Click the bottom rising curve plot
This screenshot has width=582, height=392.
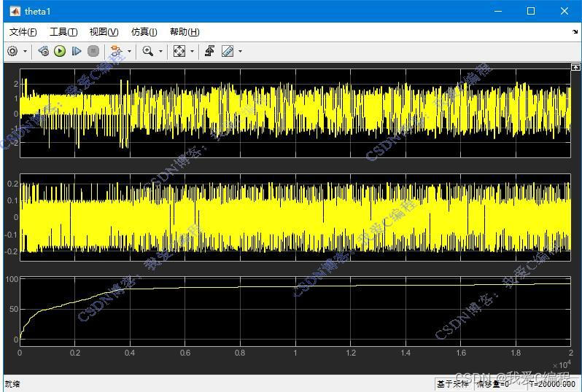295,312
